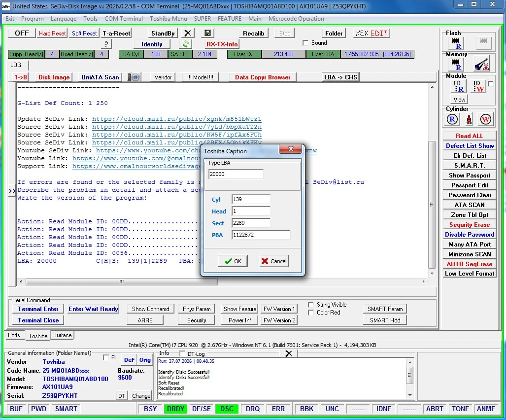Switch to the Surface tab
506x420 pixels.
pyautogui.click(x=62, y=335)
